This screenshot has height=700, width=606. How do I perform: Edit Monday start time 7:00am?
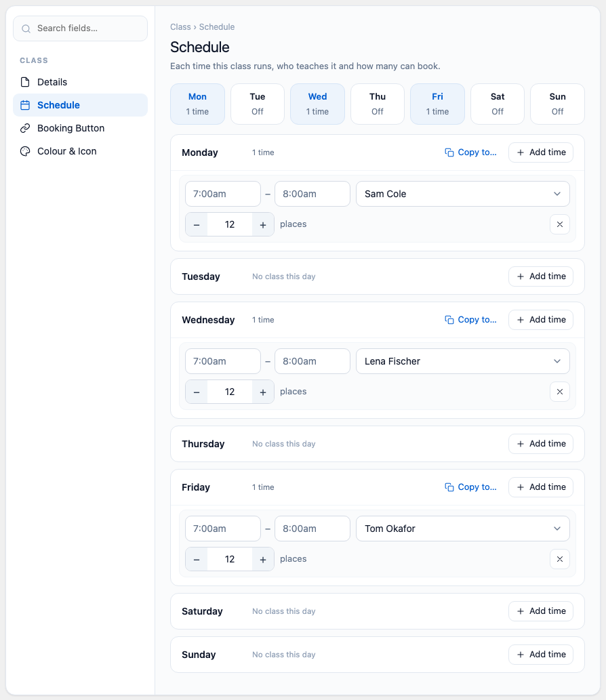tap(223, 194)
